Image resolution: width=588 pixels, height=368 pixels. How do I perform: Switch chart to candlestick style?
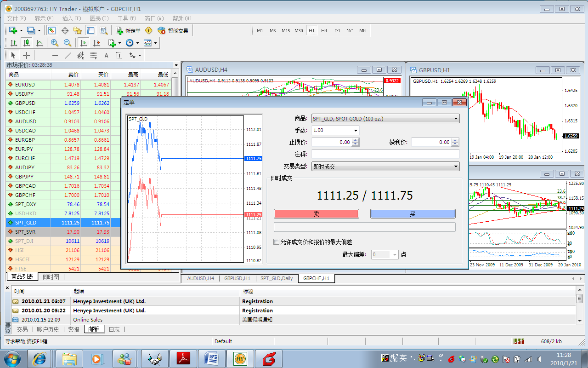[x=27, y=43]
